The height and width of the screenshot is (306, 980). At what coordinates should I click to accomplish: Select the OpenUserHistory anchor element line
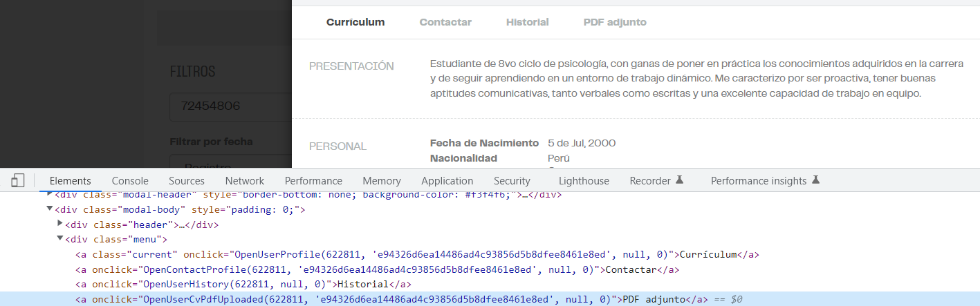point(242,285)
